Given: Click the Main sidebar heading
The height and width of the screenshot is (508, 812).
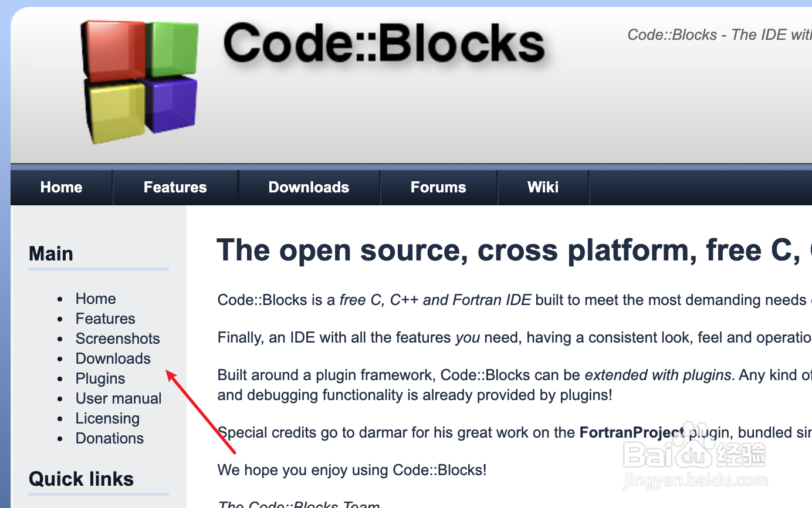Looking at the screenshot, I should tap(51, 254).
